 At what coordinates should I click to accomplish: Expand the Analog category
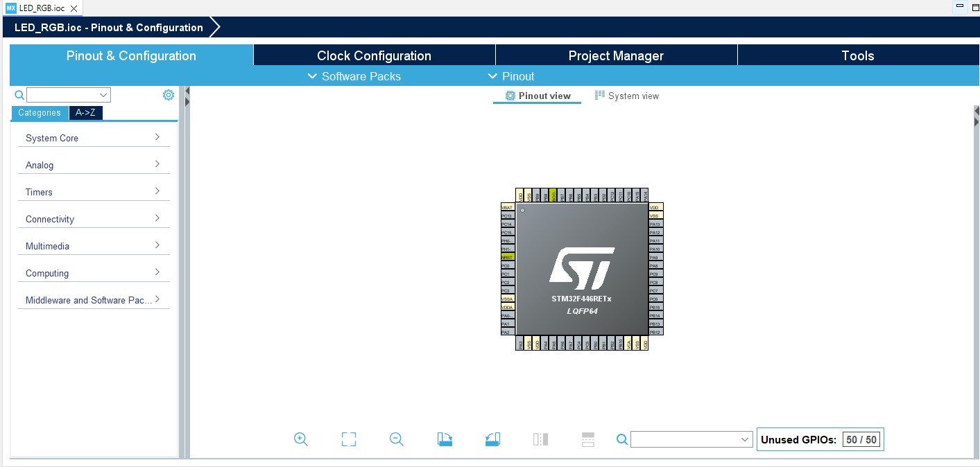pos(94,165)
